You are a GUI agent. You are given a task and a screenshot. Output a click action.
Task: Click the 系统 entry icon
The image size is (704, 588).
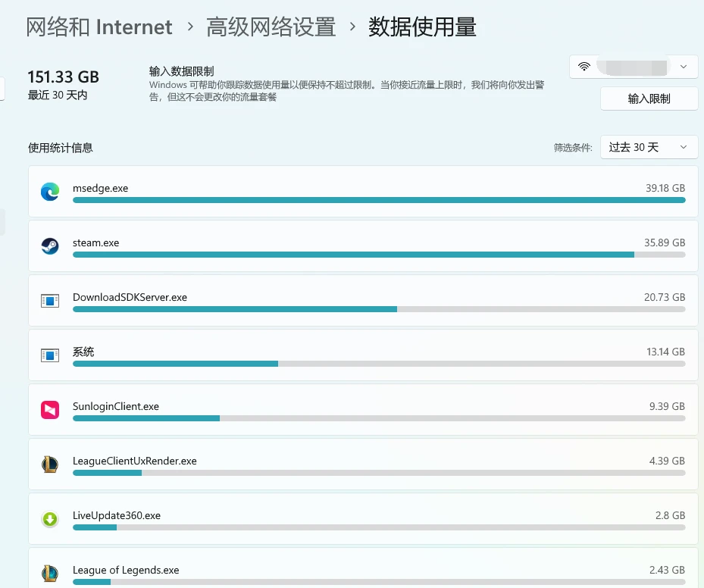click(x=50, y=355)
